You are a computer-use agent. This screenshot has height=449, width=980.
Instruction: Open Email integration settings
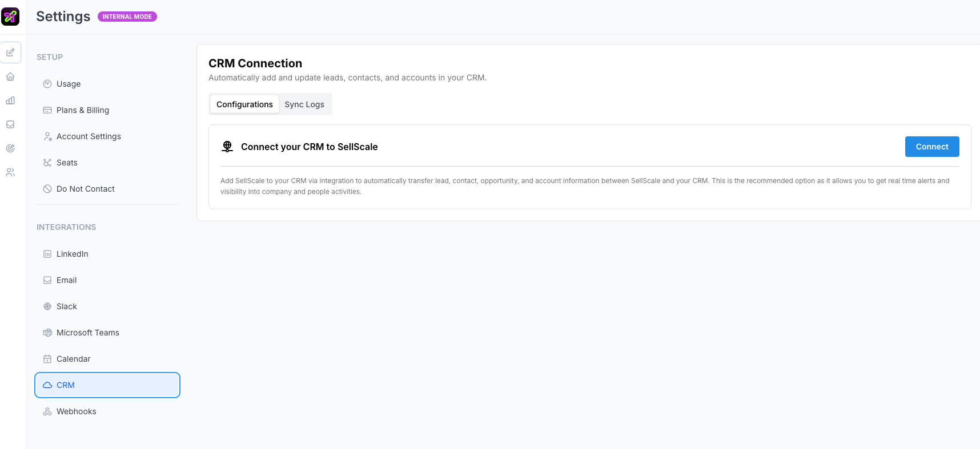click(x=107, y=280)
